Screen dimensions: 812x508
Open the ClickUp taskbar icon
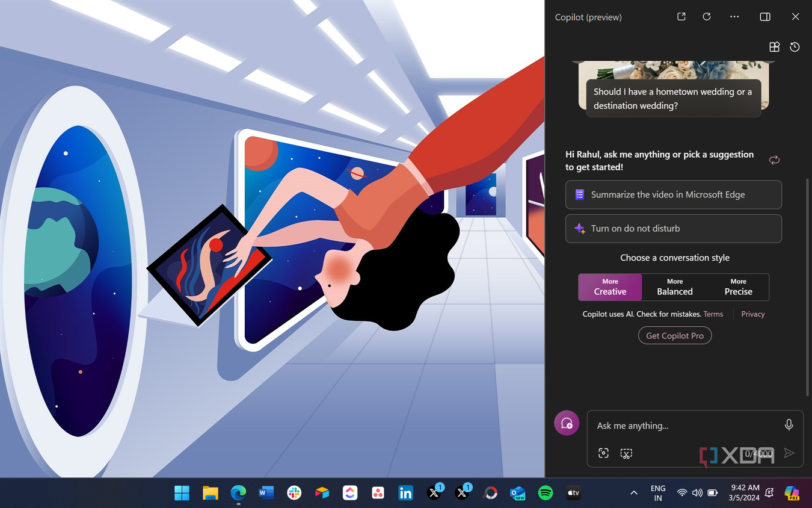[350, 493]
